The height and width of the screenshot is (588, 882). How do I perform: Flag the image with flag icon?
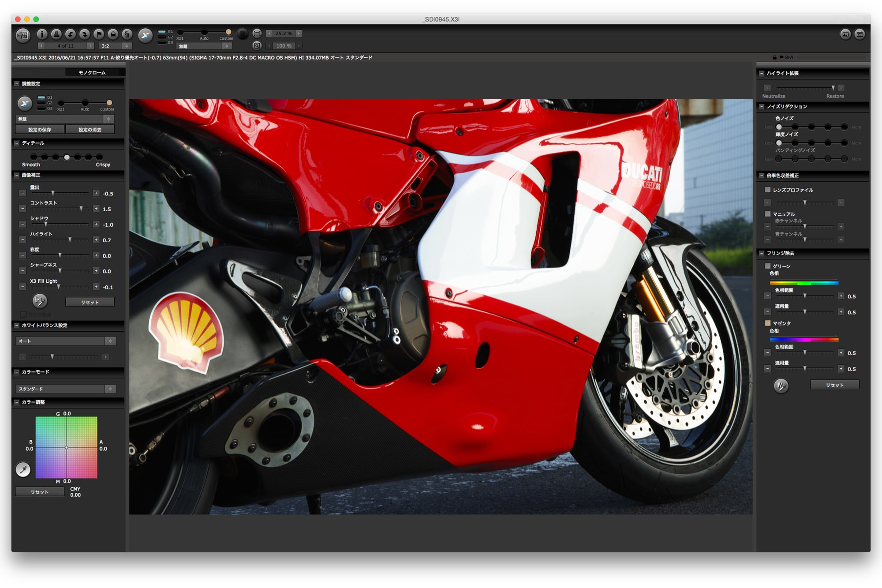(98, 34)
